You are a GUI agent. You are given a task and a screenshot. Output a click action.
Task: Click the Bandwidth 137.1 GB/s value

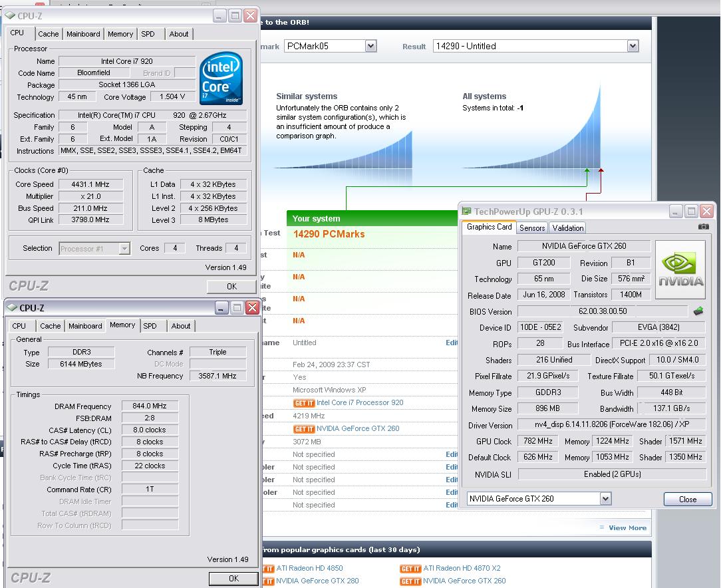(x=671, y=408)
